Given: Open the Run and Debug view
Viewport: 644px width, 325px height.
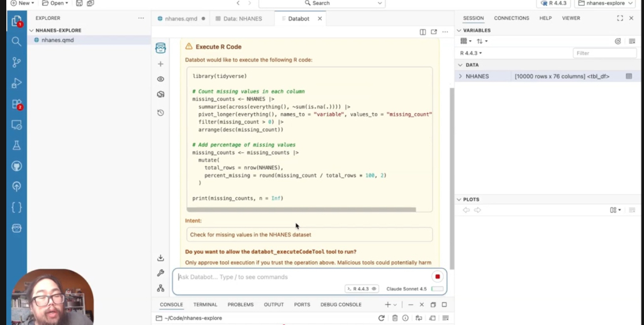Looking at the screenshot, I should [16, 83].
